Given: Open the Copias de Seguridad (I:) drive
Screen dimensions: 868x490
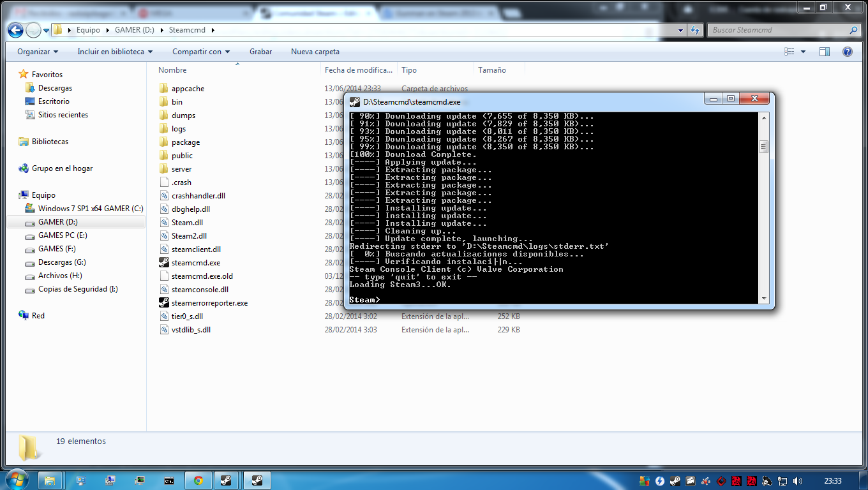Looking at the screenshot, I should (78, 289).
